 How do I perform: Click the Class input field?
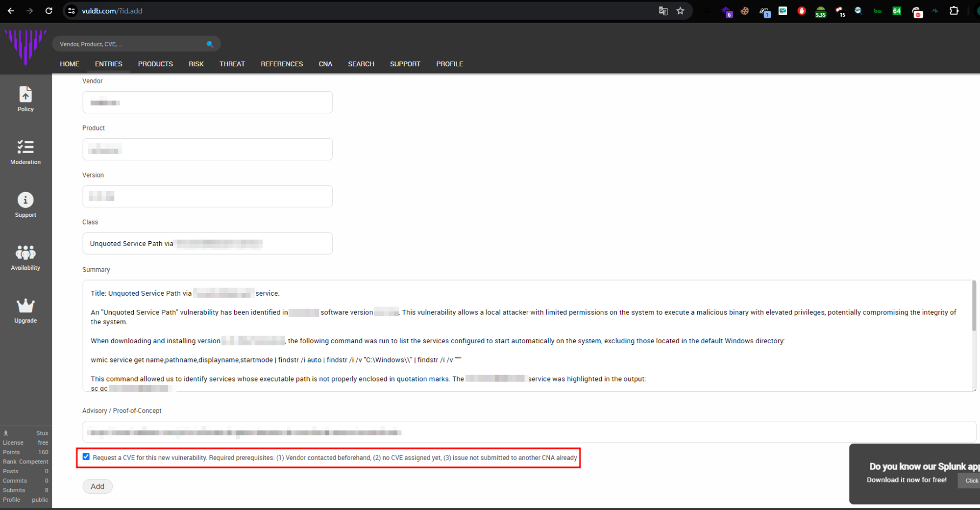(x=207, y=244)
